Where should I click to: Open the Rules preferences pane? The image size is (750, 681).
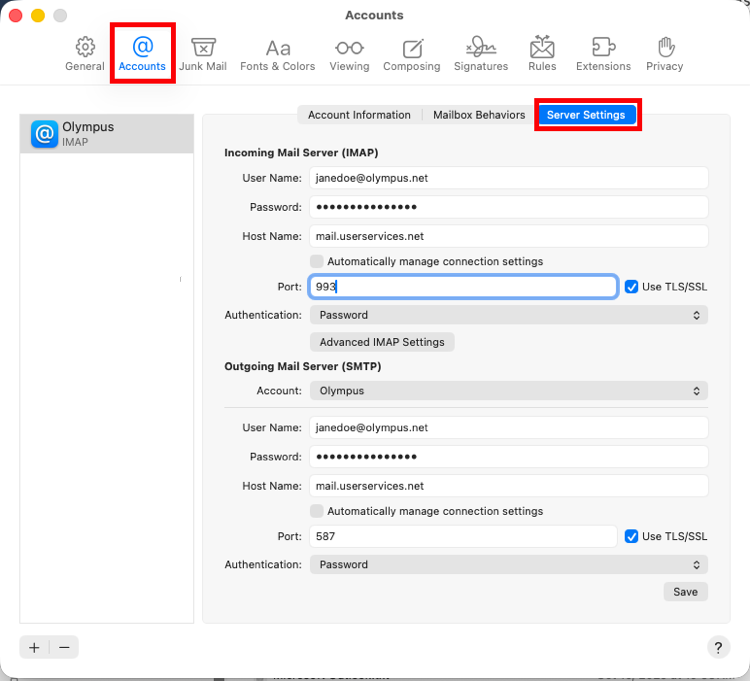coord(542,54)
